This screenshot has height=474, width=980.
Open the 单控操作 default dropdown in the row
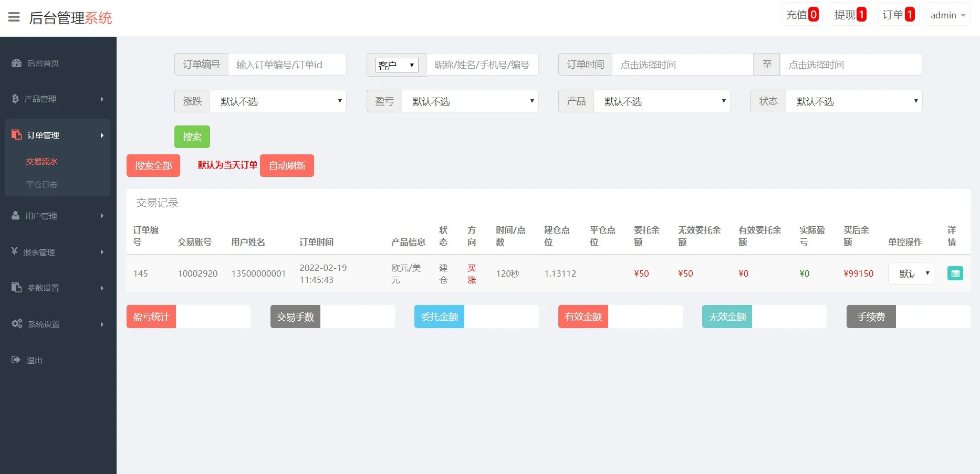[x=911, y=273]
